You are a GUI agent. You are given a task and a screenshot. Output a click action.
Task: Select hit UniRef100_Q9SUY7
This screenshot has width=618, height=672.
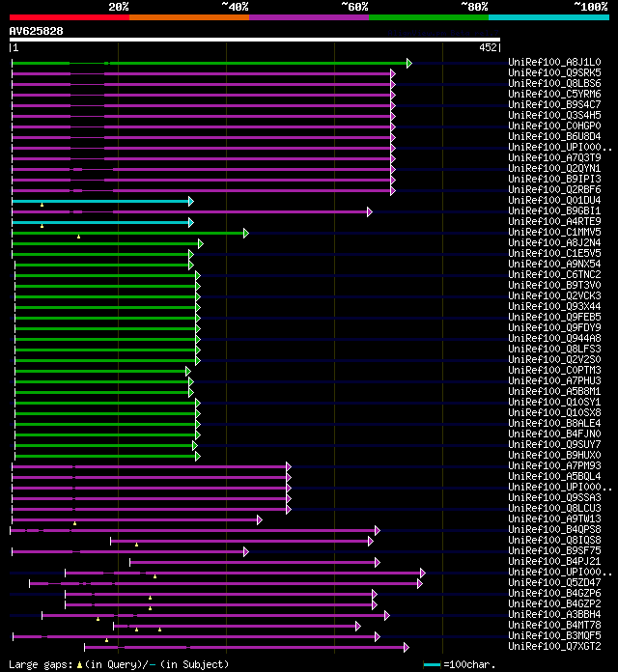pyautogui.click(x=554, y=444)
